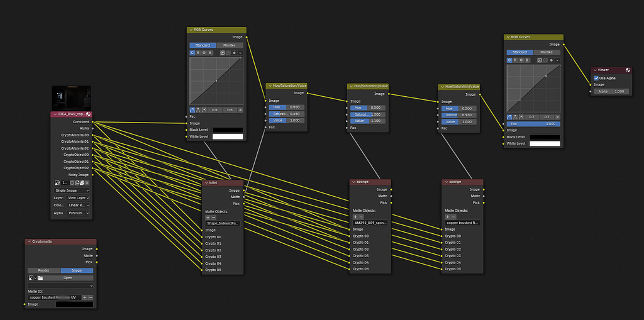This screenshot has height=320, width=644.
Task: Adjust the Fac 1.000 slider
Action: click(533, 124)
